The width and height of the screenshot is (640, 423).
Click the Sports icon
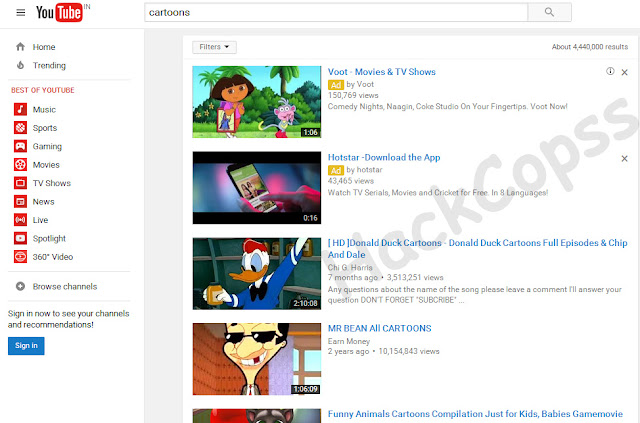[x=20, y=128]
